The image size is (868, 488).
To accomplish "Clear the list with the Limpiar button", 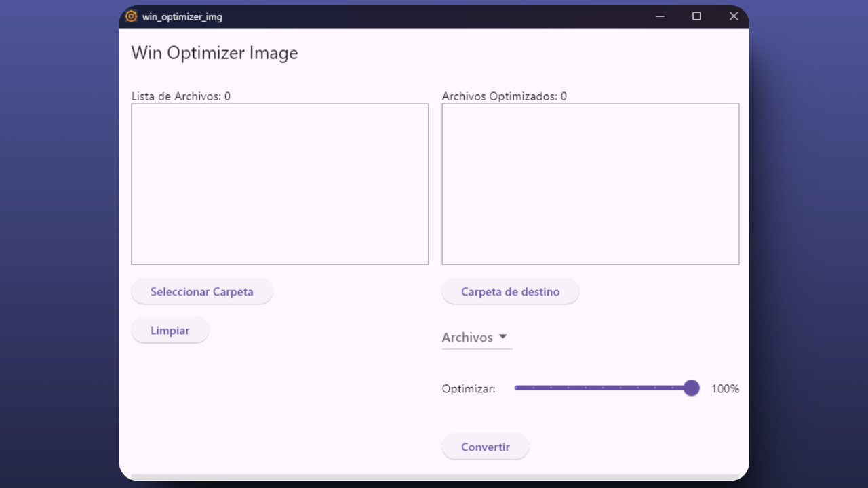I will 170,330.
